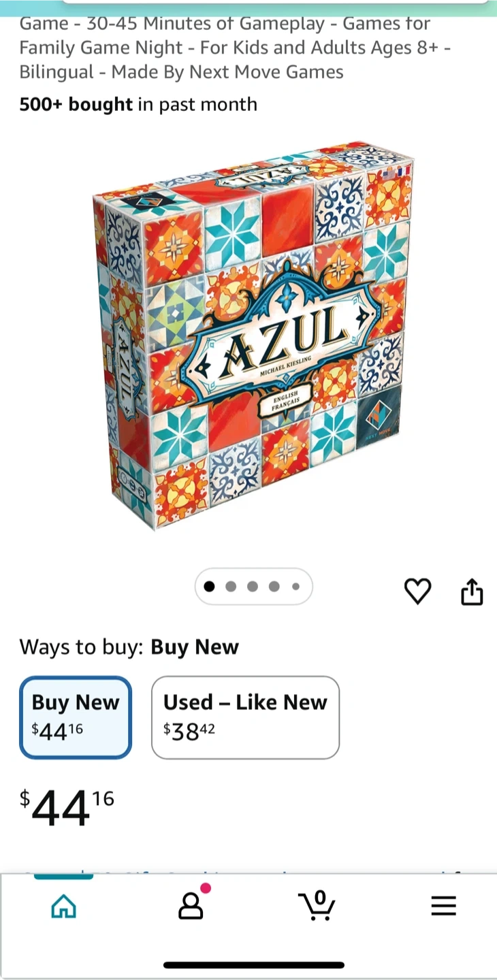The image size is (497, 980).
Task: Show third product image via carousel dot
Action: 253,587
